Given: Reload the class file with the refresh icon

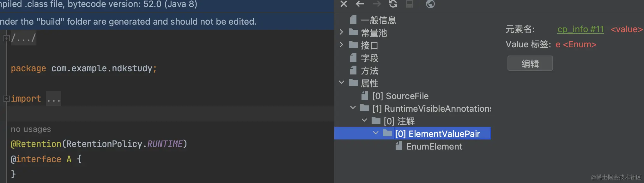Looking at the screenshot, I should click(x=393, y=4).
